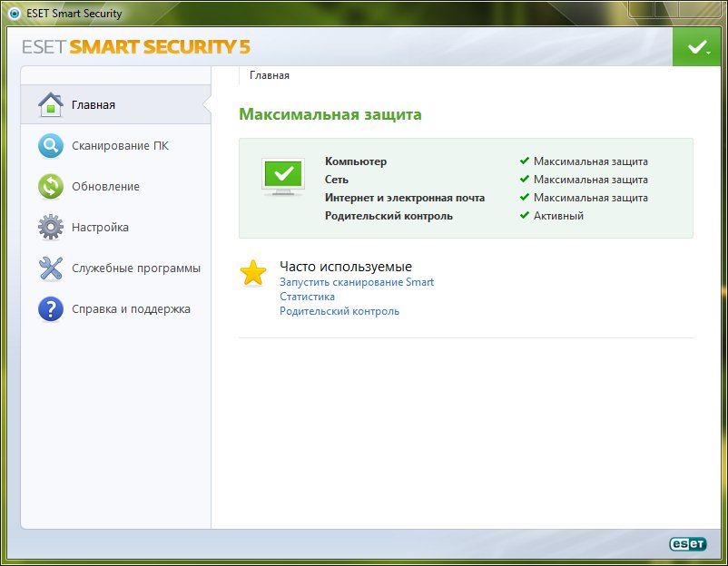Go to Главная via the house icon

[51, 105]
